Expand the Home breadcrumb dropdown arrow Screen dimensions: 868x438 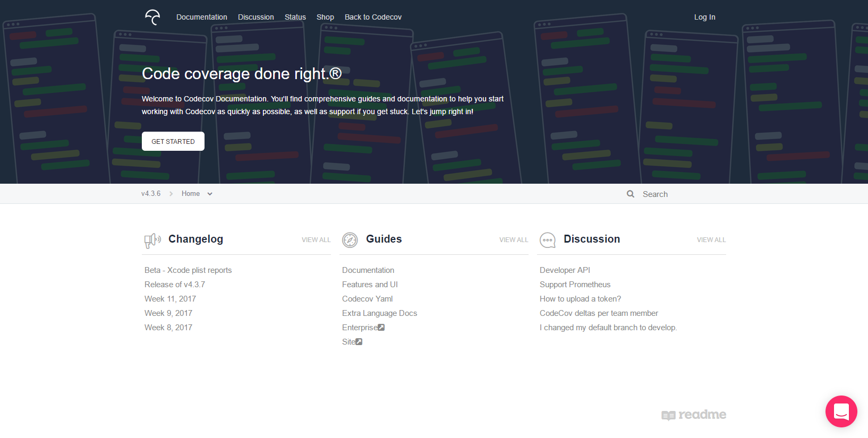(210, 194)
